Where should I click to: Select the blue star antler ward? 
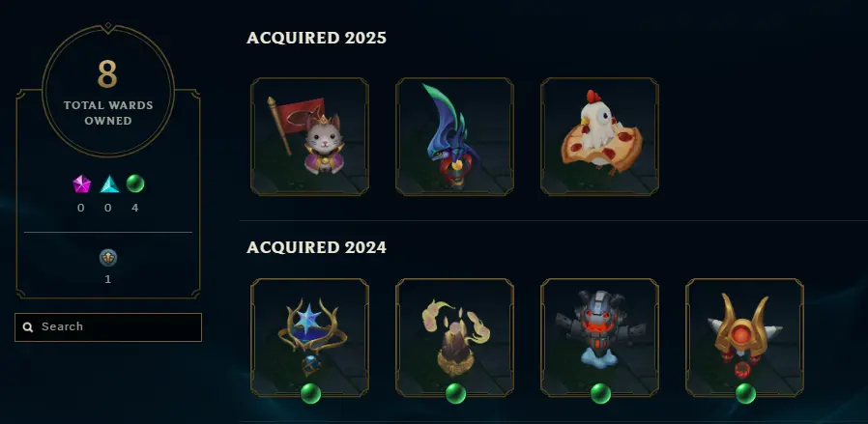(309, 337)
